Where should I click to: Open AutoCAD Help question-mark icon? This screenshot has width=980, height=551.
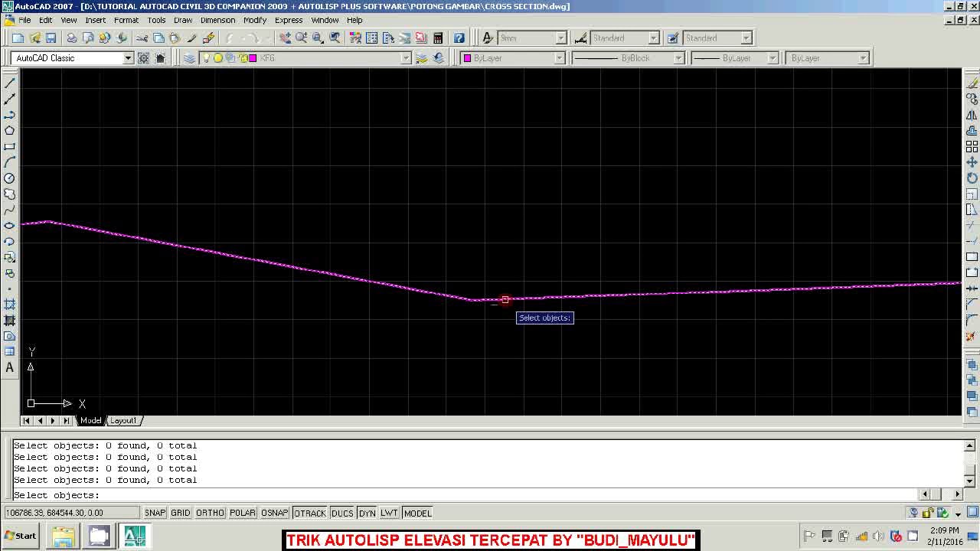coord(459,37)
